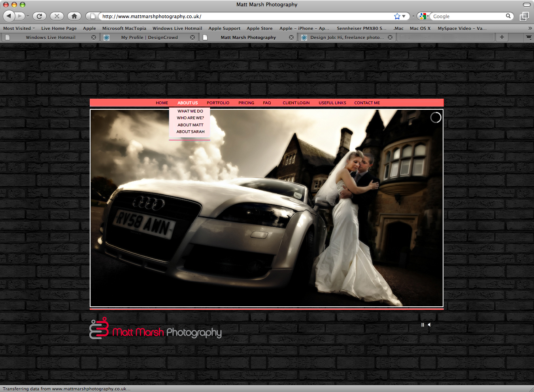
Task: Select the PORTFOLIO menu item
Action: click(x=218, y=103)
